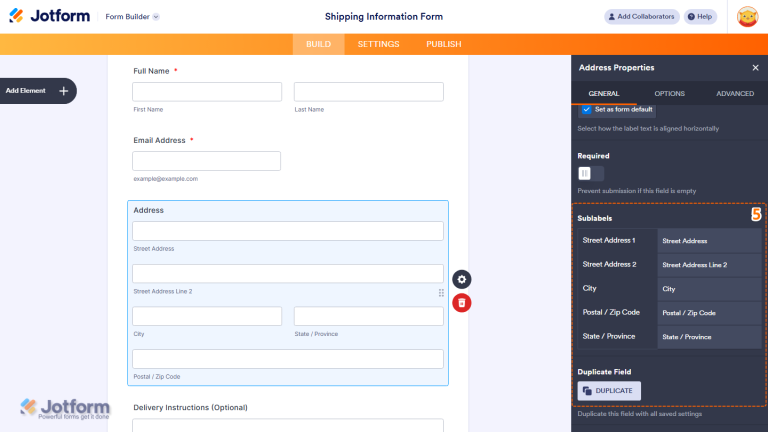
Task: Close the Address Properties panel
Action: pyautogui.click(x=755, y=68)
